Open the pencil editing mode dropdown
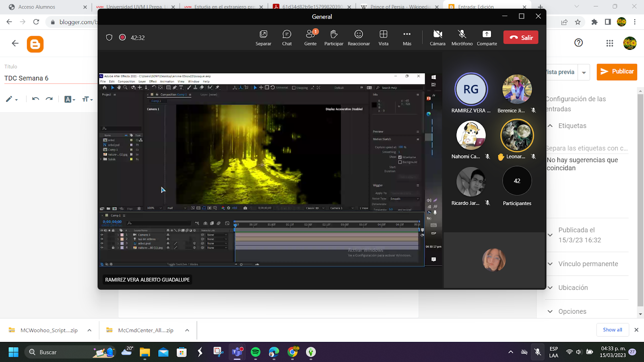 (12, 99)
